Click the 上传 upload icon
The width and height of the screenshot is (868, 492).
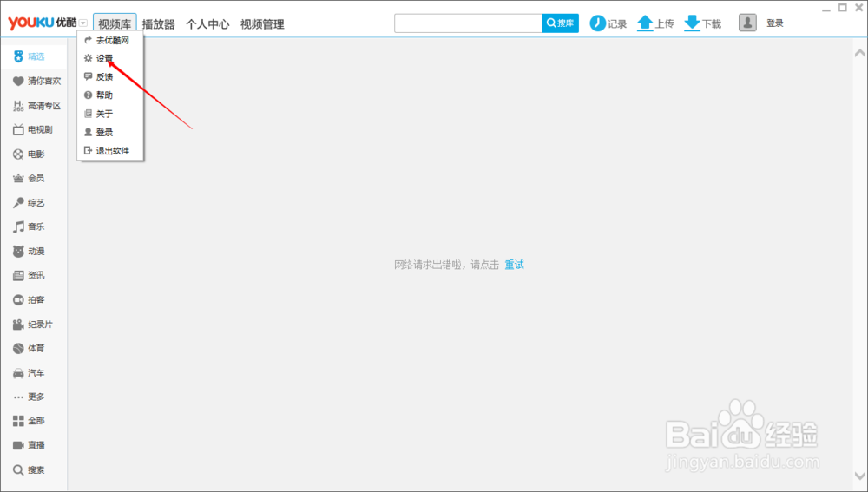point(645,23)
